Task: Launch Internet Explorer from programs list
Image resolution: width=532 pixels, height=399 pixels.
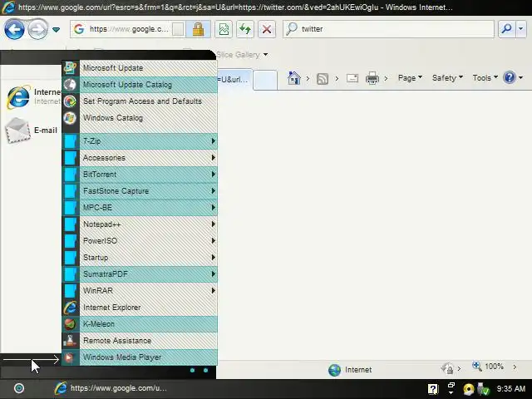Action: 140,307
